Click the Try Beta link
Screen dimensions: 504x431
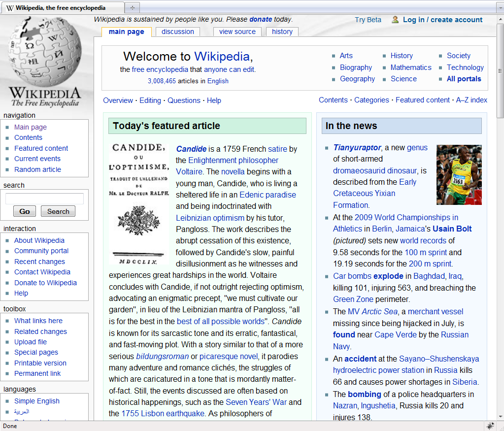(368, 20)
